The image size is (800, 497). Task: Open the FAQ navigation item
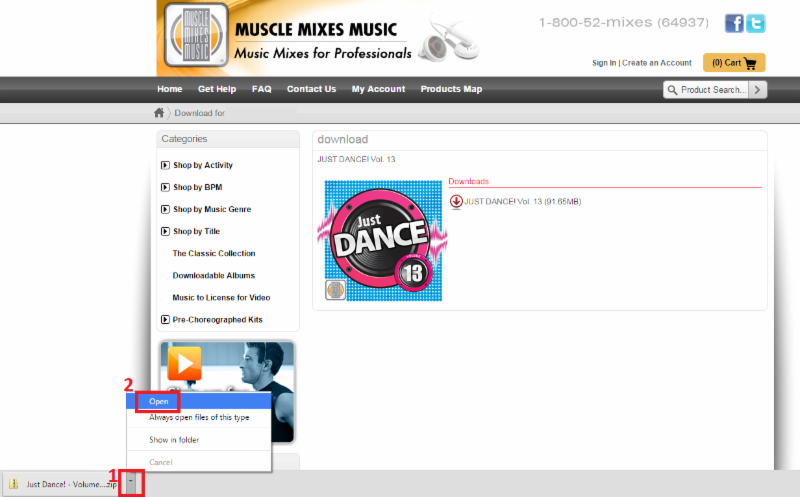pyautogui.click(x=261, y=89)
